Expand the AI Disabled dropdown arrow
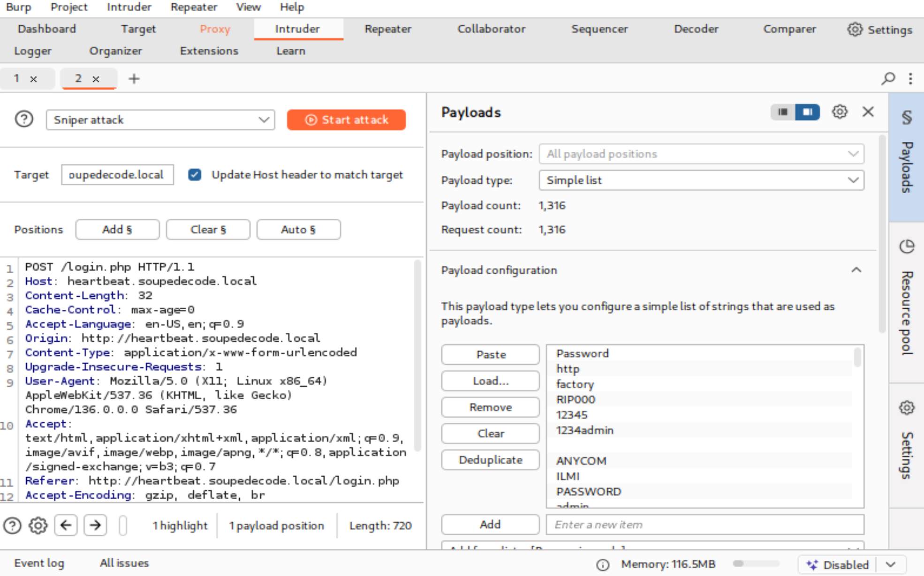The image size is (924, 576). [x=891, y=565]
